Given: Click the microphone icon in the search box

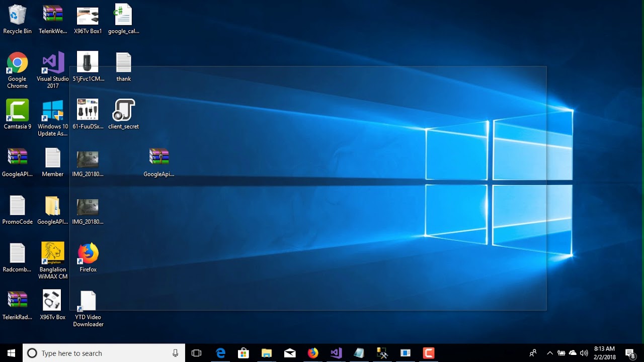Looking at the screenshot, I should [175, 353].
